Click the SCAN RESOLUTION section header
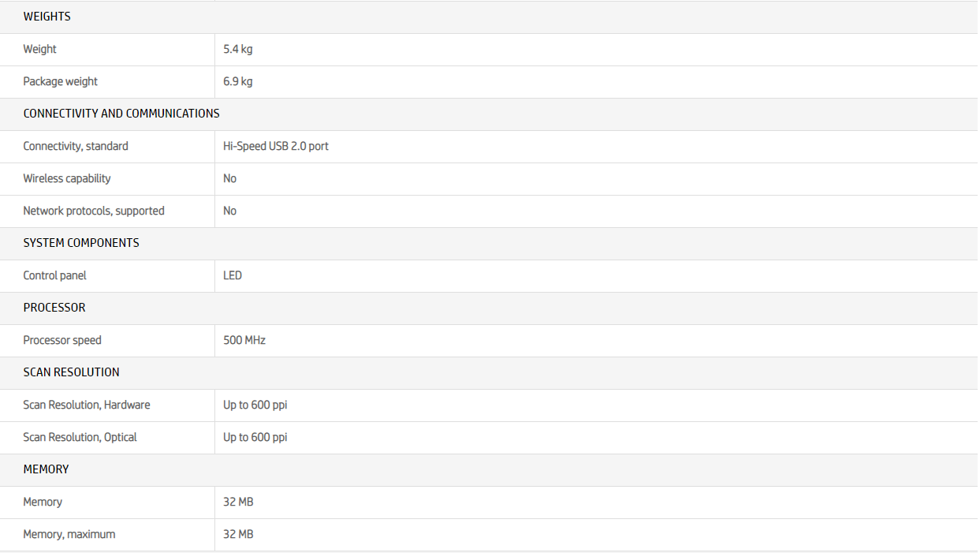 pos(71,372)
